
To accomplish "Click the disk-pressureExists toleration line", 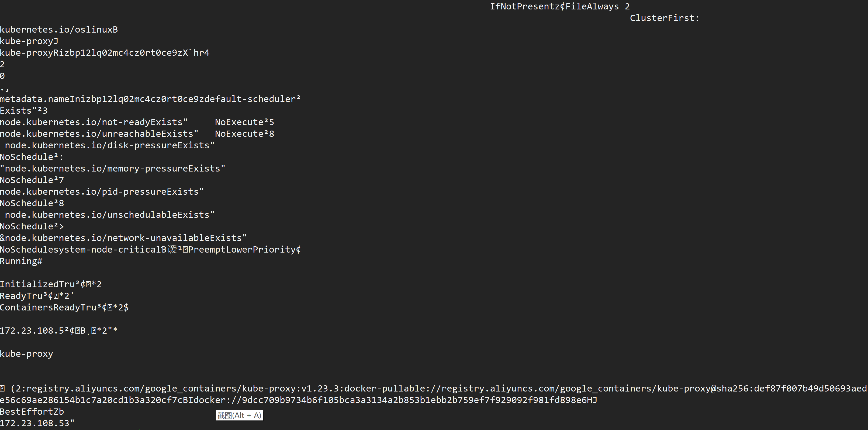I will coord(109,145).
